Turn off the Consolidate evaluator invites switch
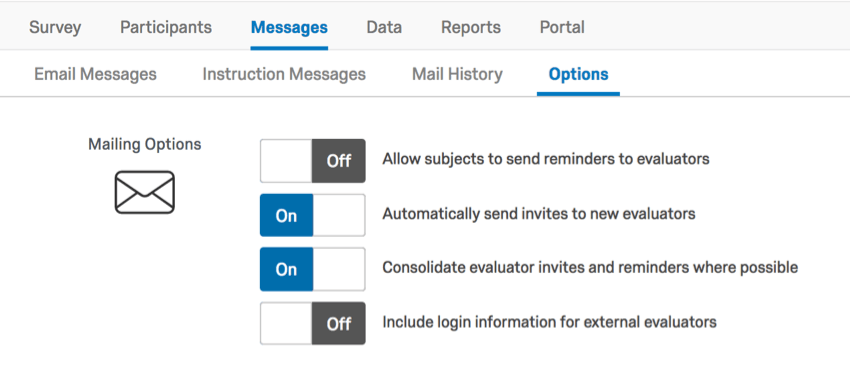This screenshot has width=850, height=381. coord(313,269)
